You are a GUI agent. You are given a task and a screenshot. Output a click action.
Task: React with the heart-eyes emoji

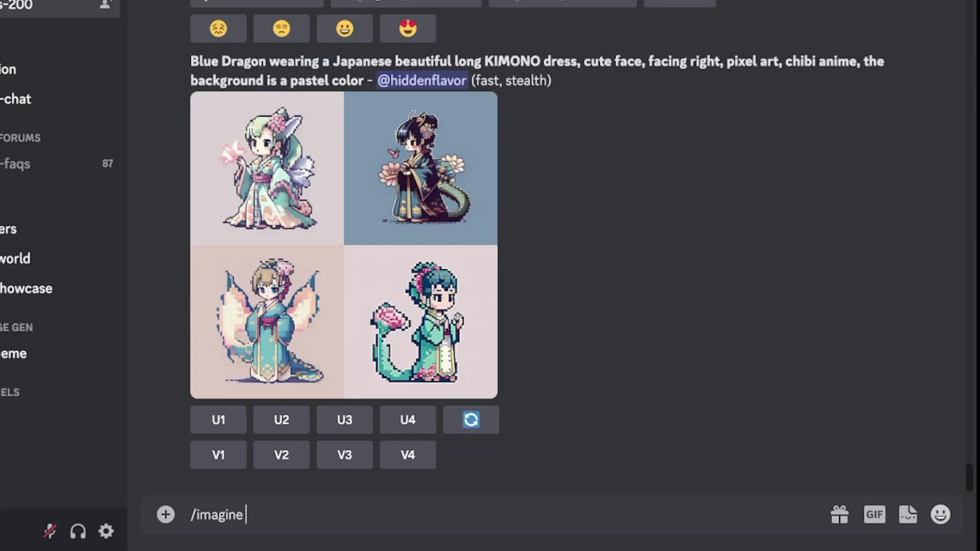coord(408,28)
